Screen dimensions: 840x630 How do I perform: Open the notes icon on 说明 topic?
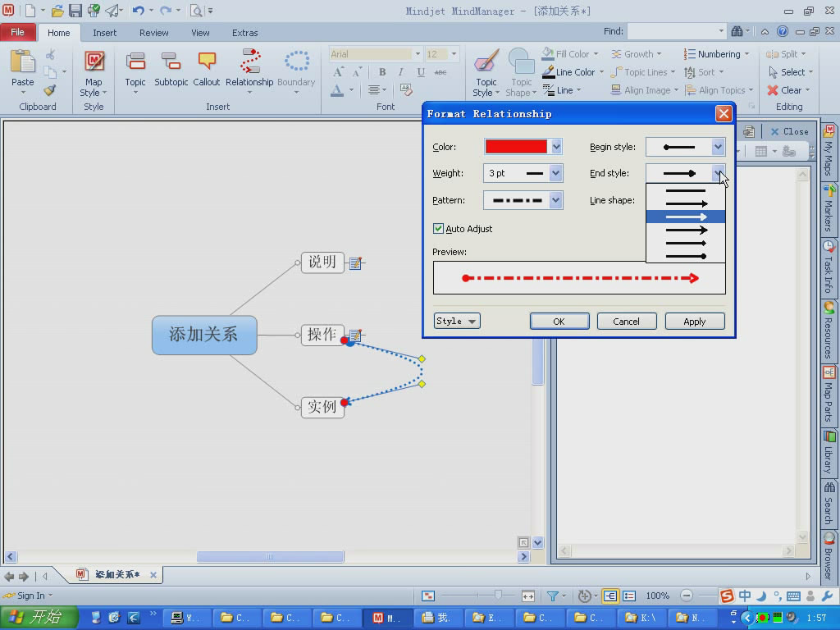click(356, 263)
